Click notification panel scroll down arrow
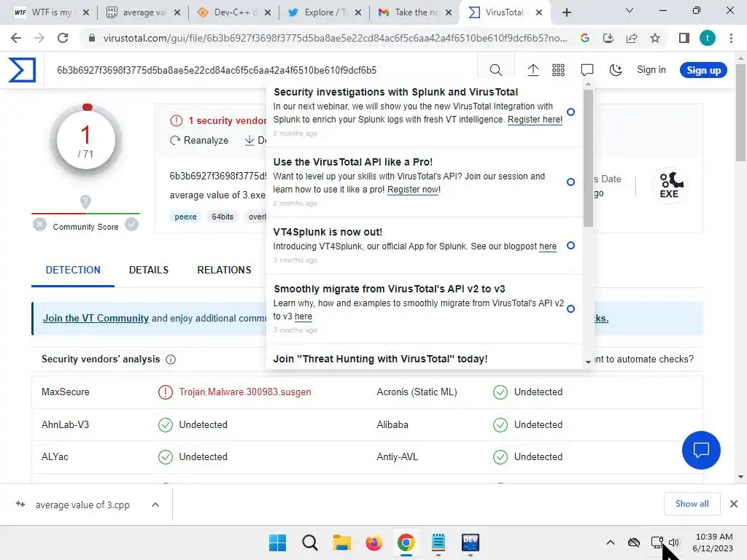Image resolution: width=747 pixels, height=560 pixels. 589,362
